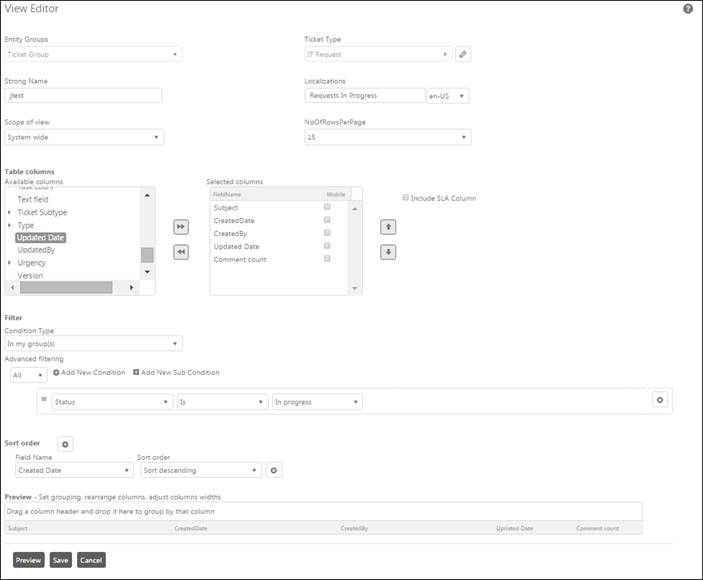Move selected column down with arrow button
This screenshot has height=580, width=703.
[x=388, y=252]
